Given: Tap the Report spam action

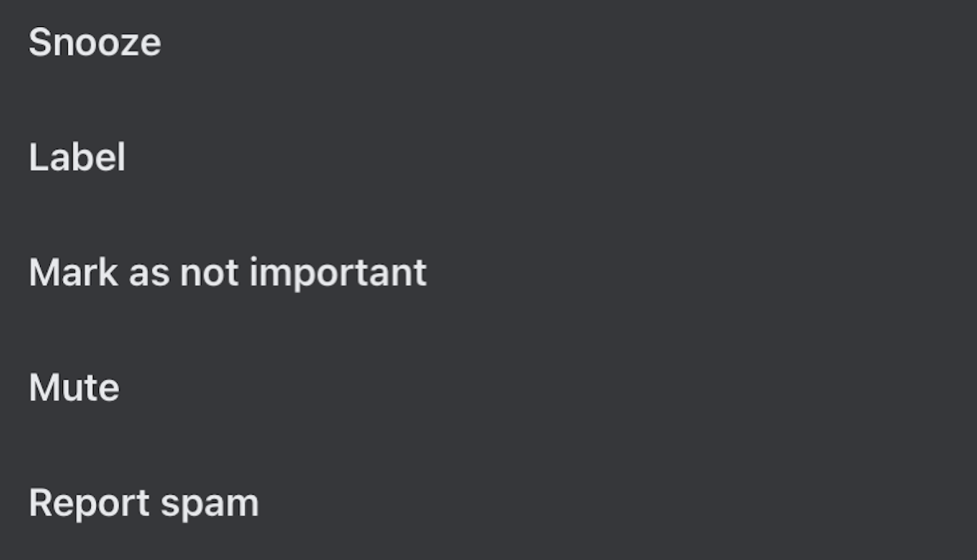Looking at the screenshot, I should [144, 503].
